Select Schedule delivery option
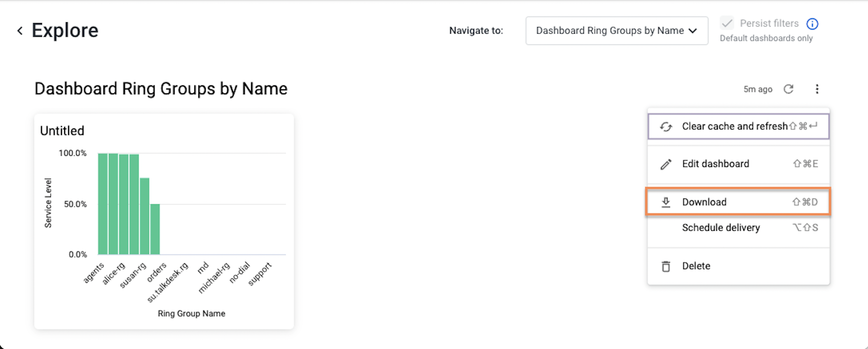This screenshot has width=868, height=349. 738,228
